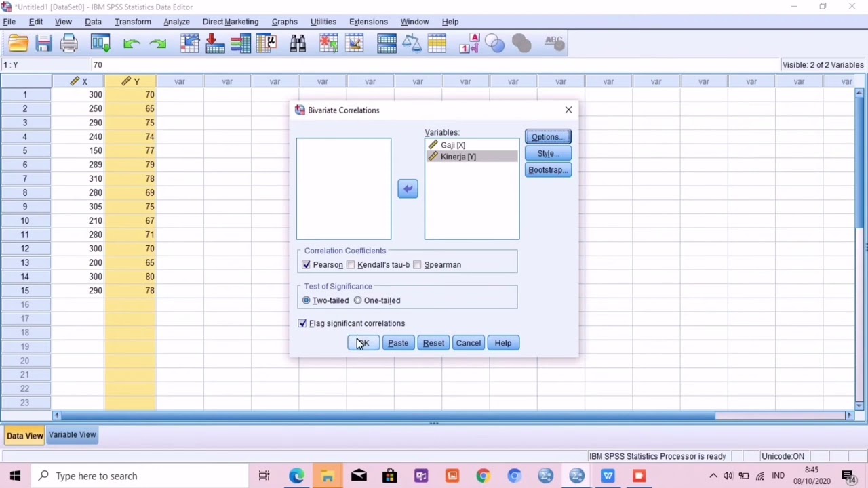Open the Analyze menu

(176, 22)
